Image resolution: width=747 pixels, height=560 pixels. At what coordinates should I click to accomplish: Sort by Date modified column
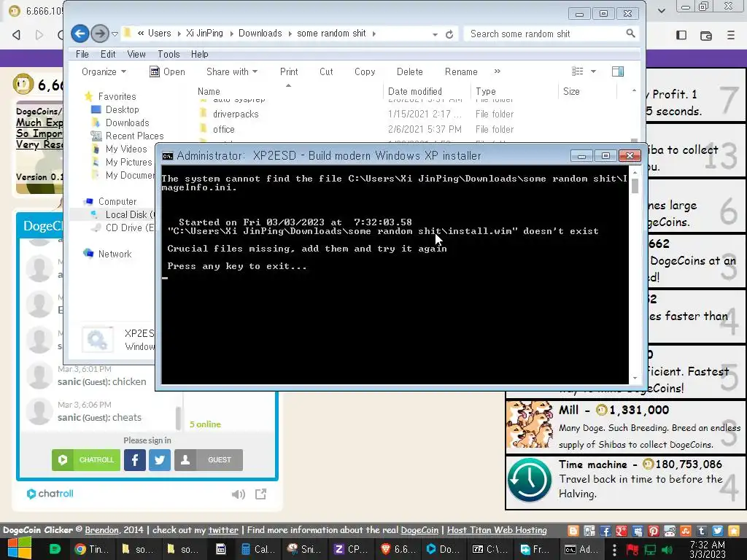tap(415, 91)
